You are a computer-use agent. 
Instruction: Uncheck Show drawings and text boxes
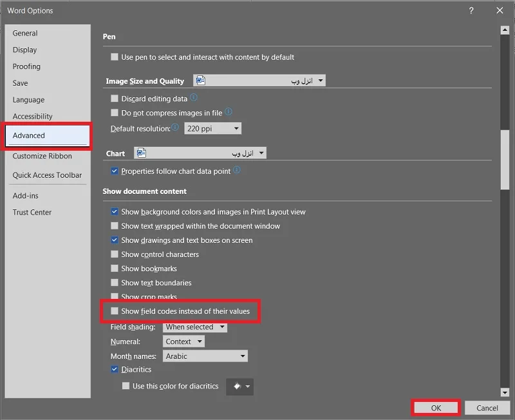115,240
